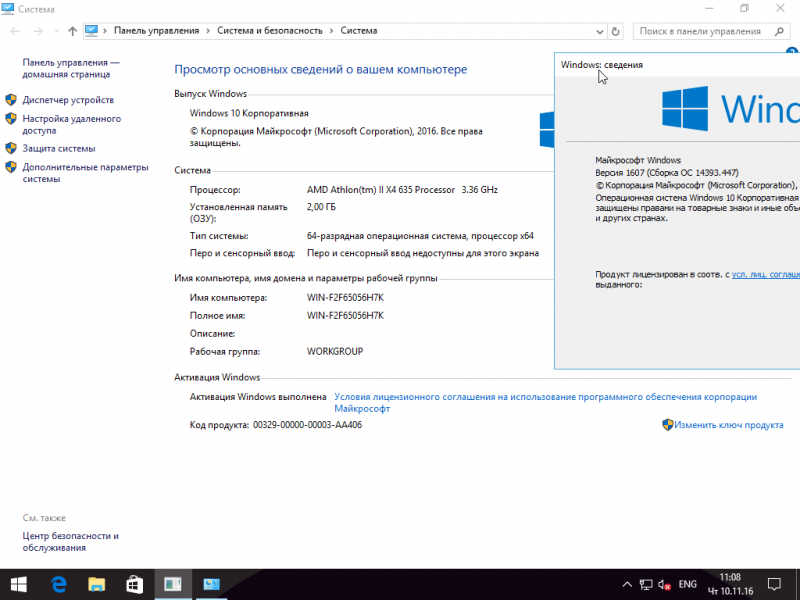Go up one level with the Up arrow
Viewport: 800px width, 600px height.
coord(72,31)
